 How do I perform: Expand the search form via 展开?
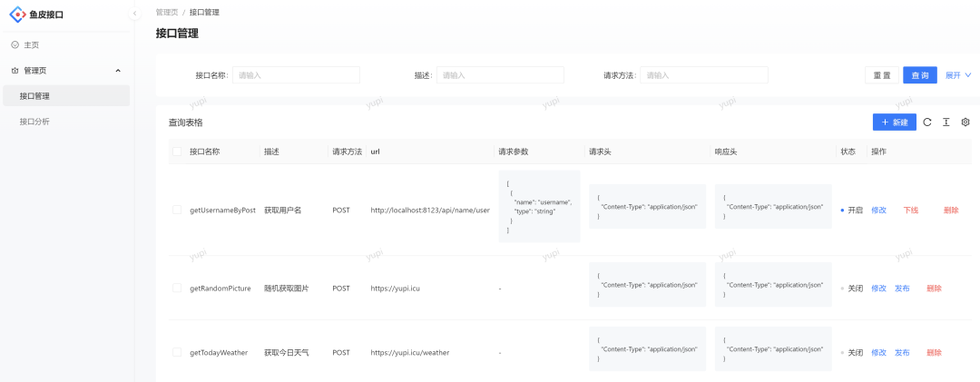pyautogui.click(x=957, y=75)
